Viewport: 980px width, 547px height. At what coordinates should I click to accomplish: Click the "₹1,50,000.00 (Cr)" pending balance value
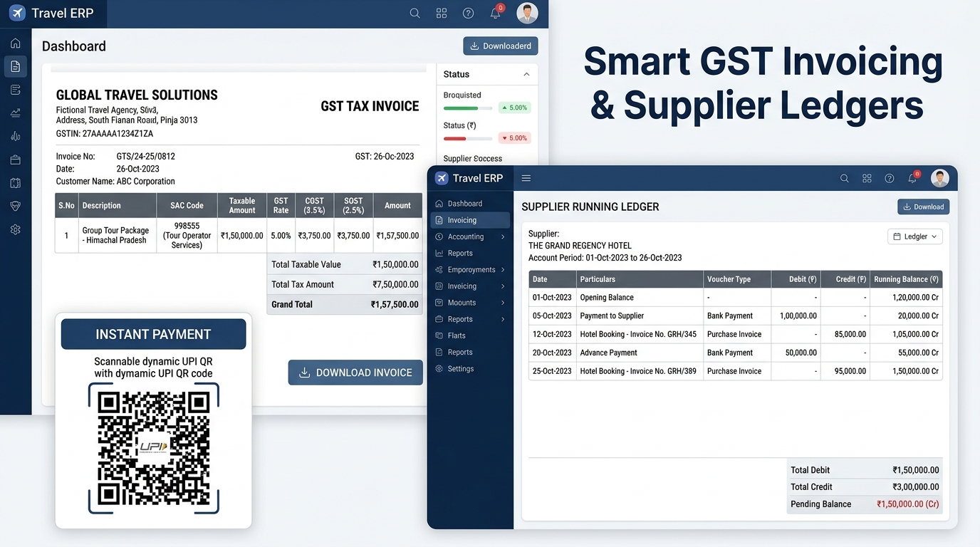coord(907,504)
